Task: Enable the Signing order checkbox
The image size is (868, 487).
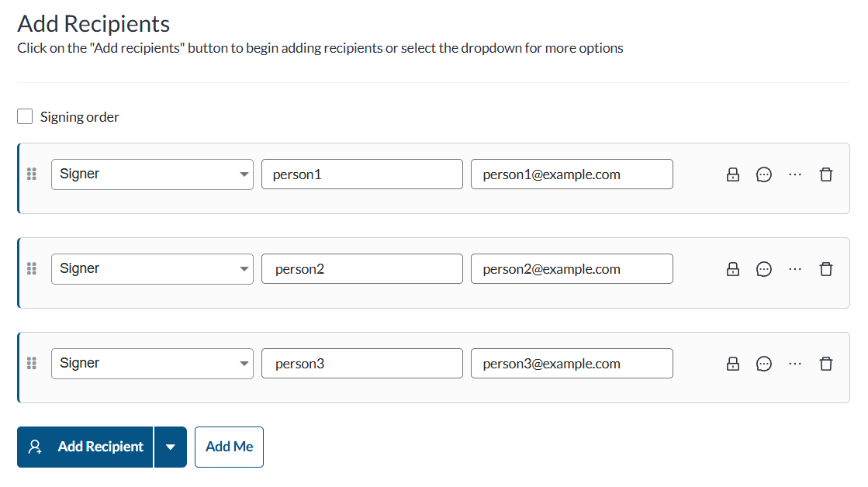Action: (x=25, y=117)
